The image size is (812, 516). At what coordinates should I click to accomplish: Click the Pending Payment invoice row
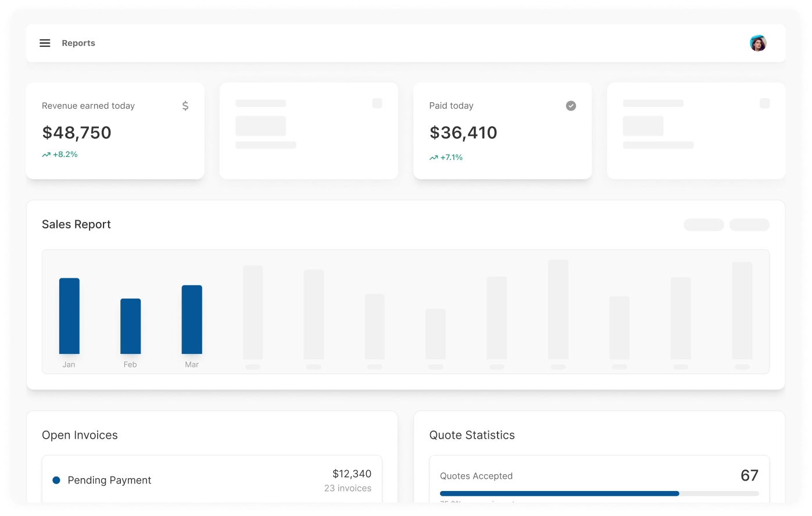click(x=212, y=480)
